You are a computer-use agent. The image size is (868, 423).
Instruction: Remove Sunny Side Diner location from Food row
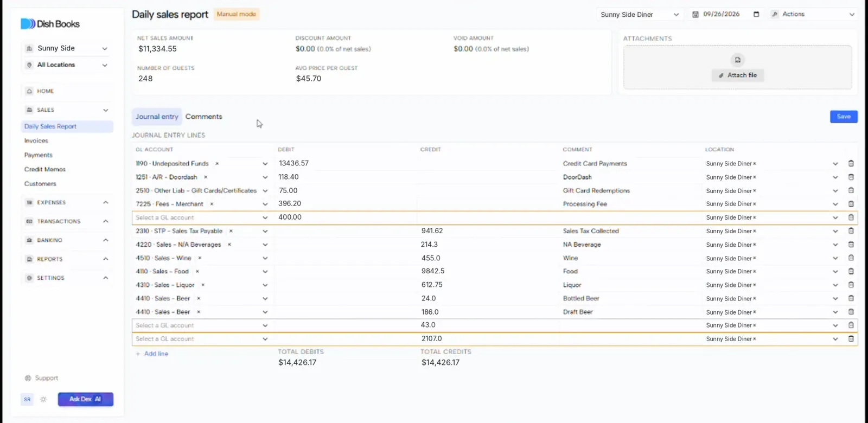[755, 271]
